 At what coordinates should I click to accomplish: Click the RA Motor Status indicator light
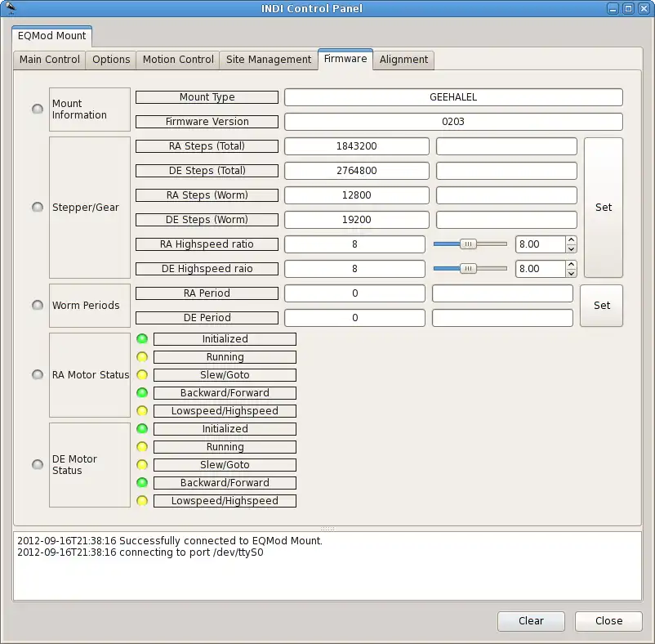pos(38,375)
